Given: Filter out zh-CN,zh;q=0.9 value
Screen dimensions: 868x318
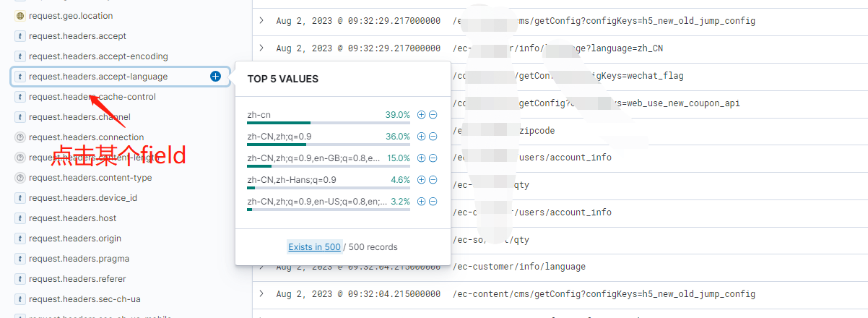Looking at the screenshot, I should pos(433,137).
